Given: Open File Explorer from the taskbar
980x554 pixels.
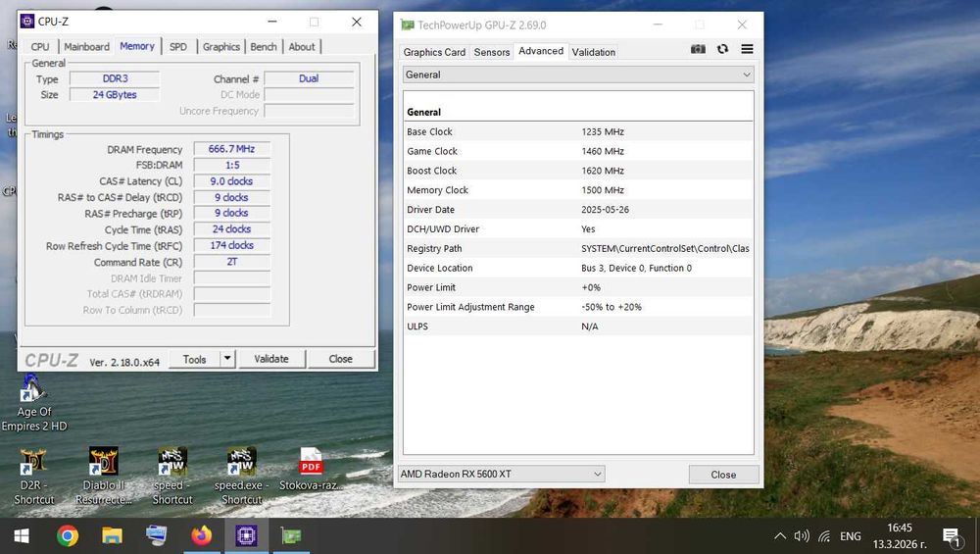Looking at the screenshot, I should 112,536.
